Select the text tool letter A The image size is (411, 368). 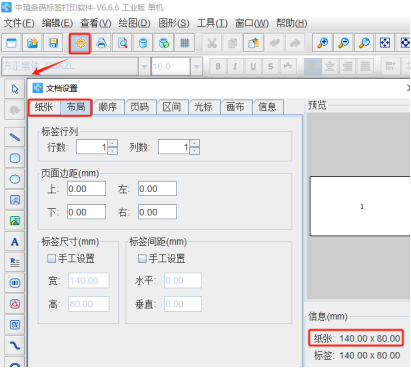click(15, 242)
